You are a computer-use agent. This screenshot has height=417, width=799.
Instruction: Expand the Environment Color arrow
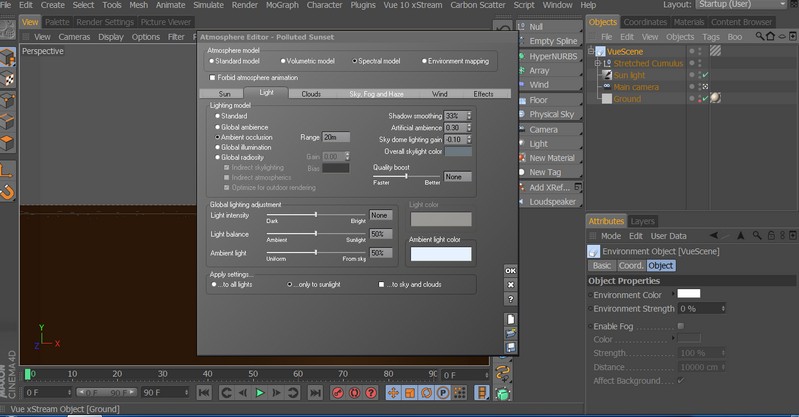(x=673, y=294)
